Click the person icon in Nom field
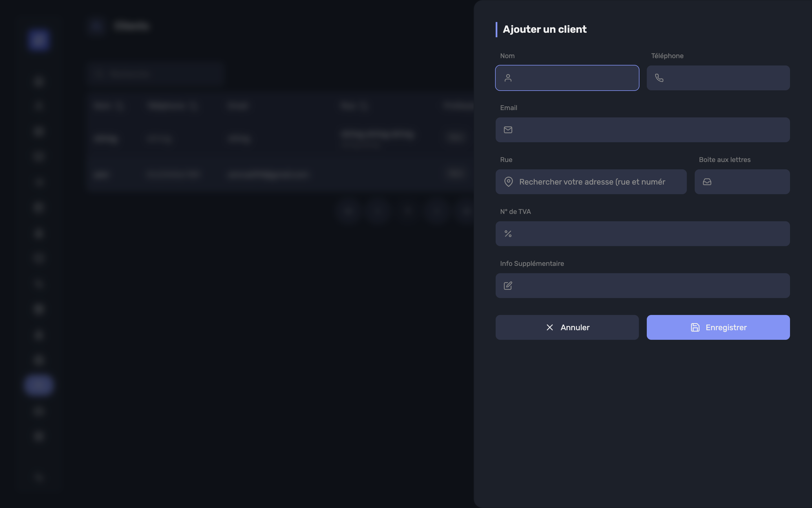This screenshot has width=812, height=508. tap(508, 78)
